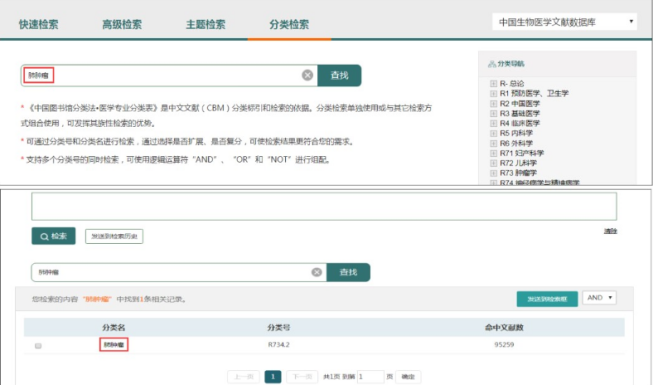Click the 清除 link
This screenshot has width=654, height=385.
pos(610,231)
